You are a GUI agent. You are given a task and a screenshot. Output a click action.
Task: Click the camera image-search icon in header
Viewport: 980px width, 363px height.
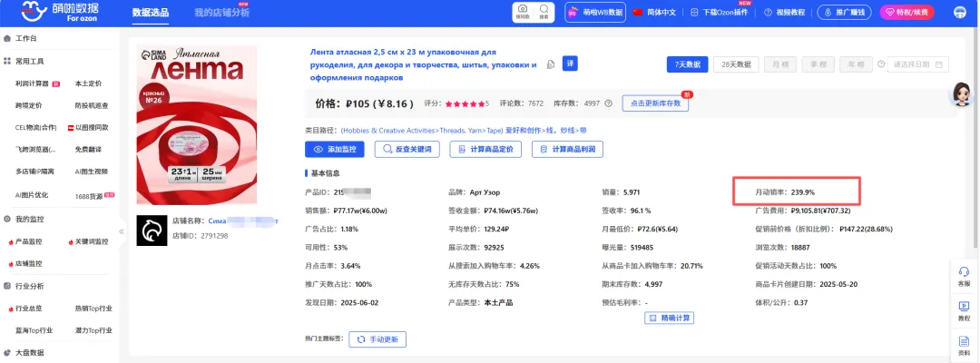[x=522, y=12]
